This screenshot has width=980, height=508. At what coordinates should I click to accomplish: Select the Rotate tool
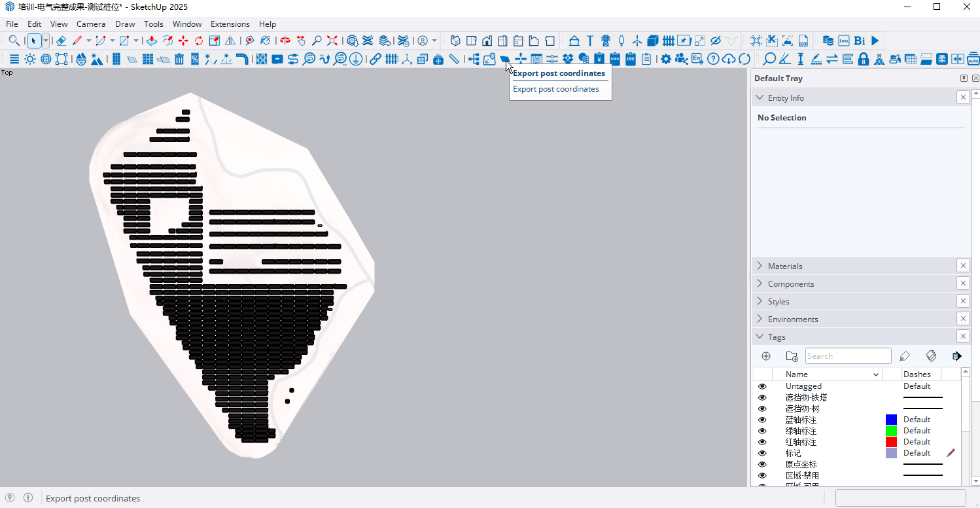point(199,41)
